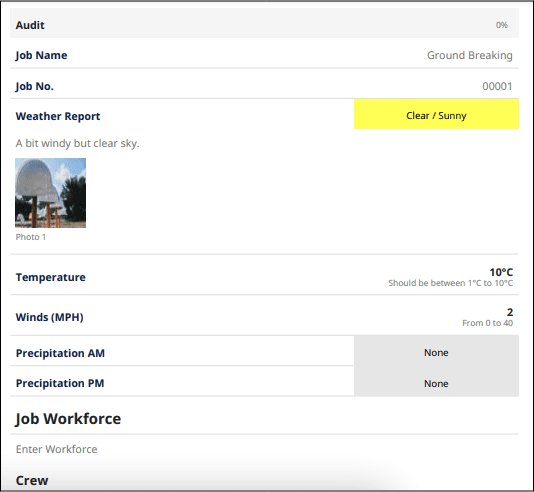Click the Ground Breaking job name value

click(470, 55)
